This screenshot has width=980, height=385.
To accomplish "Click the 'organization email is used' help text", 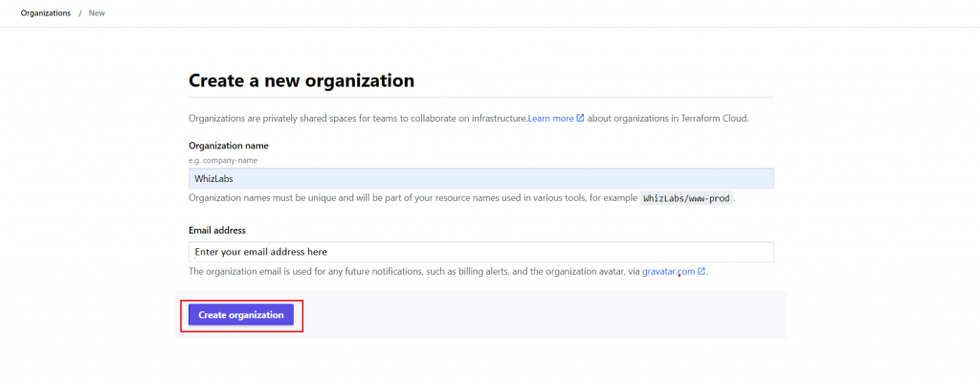I will coord(412,272).
